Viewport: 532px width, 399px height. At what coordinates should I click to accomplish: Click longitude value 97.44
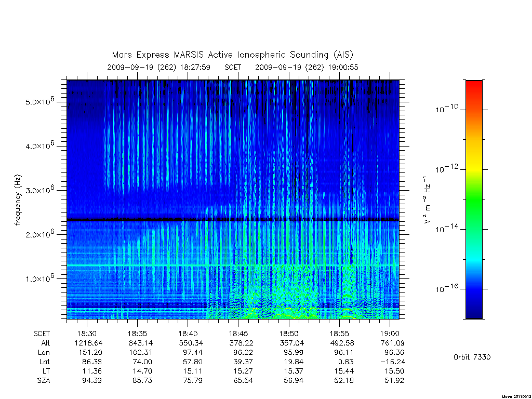click(x=193, y=353)
